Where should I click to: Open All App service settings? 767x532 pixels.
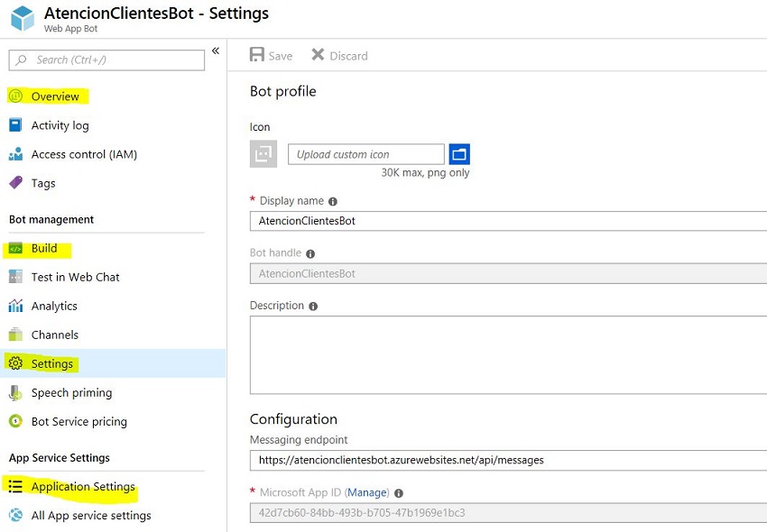point(91,516)
